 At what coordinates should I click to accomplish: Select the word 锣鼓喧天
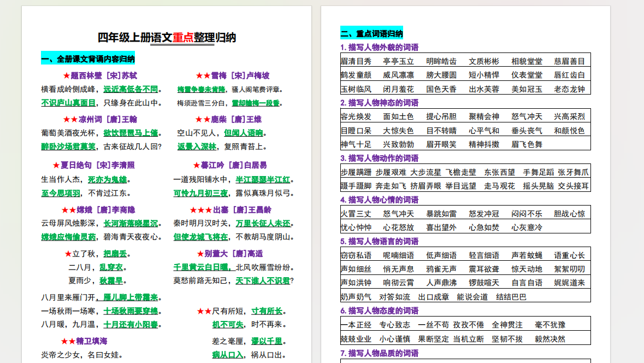tap(484, 283)
